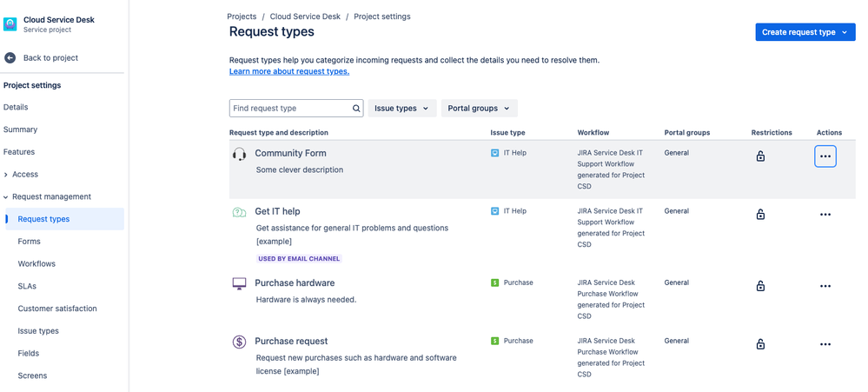The image size is (868, 392).
Task: Open actions menu for Purchase hardware
Action: click(x=825, y=286)
